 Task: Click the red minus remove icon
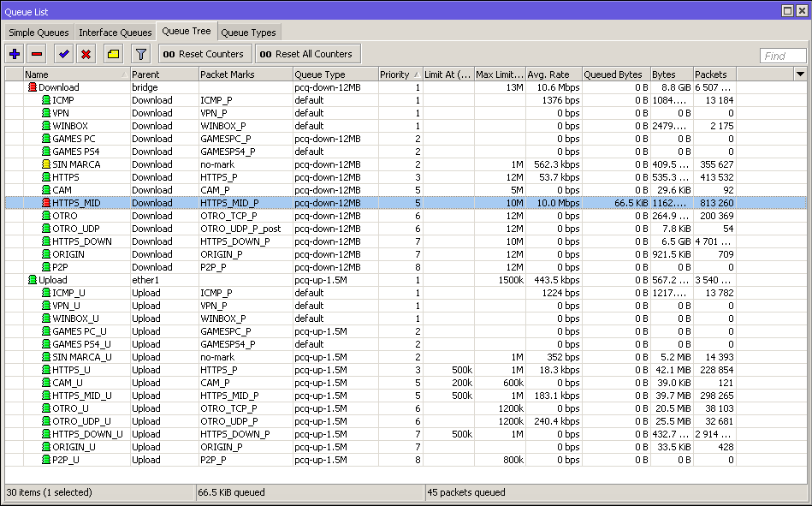(37, 54)
